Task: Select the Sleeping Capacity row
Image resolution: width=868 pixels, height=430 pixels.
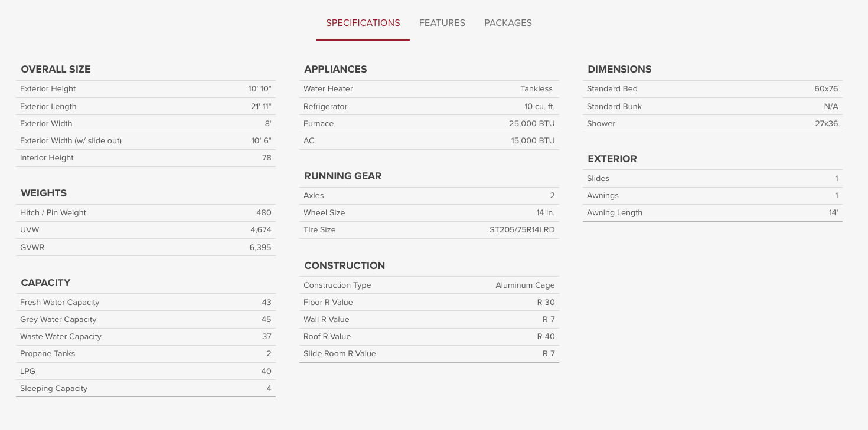Action: [x=146, y=389]
